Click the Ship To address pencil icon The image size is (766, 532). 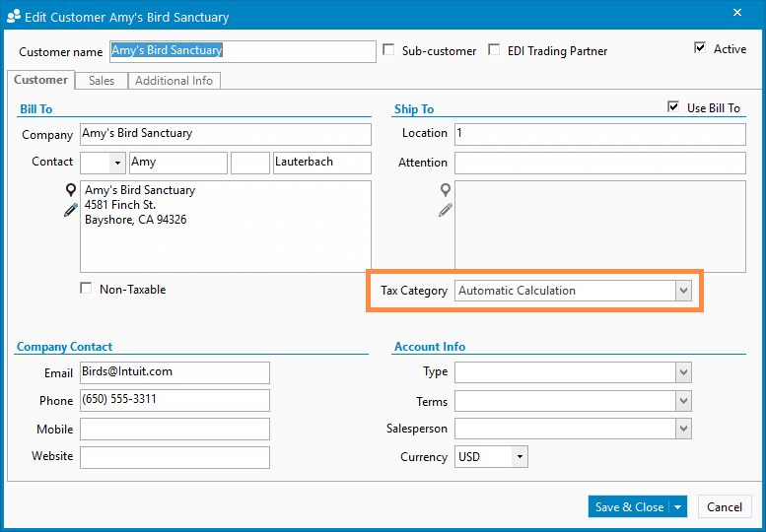coord(446,210)
